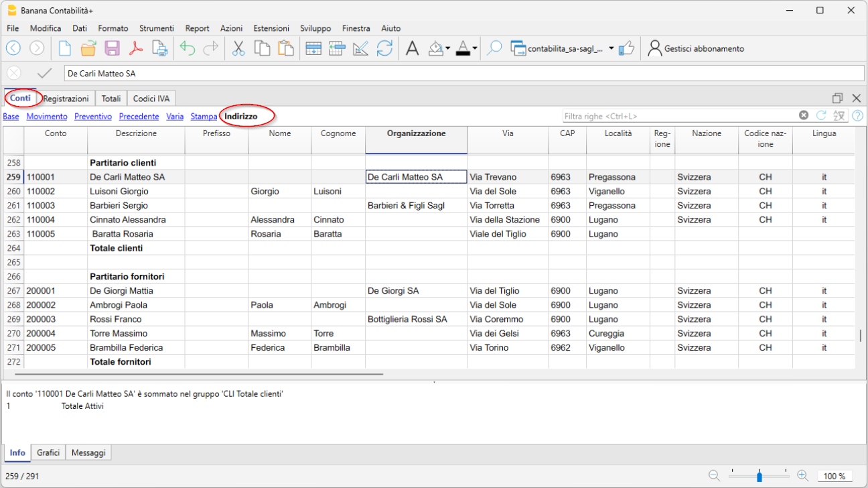The image size is (868, 488).
Task: Zoom out with the minus magnifier icon
Action: pyautogui.click(x=715, y=476)
